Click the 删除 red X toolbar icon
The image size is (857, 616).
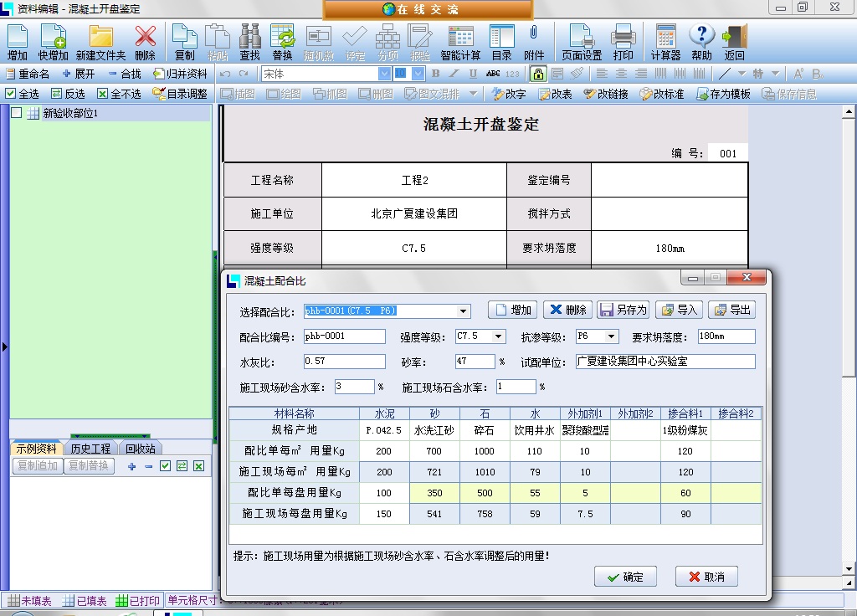[145, 43]
